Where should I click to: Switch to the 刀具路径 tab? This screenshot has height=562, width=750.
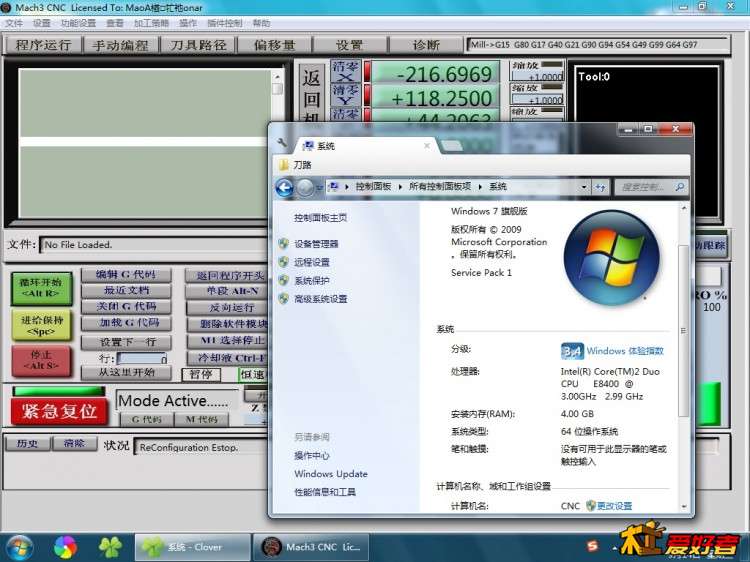pyautogui.click(x=198, y=45)
